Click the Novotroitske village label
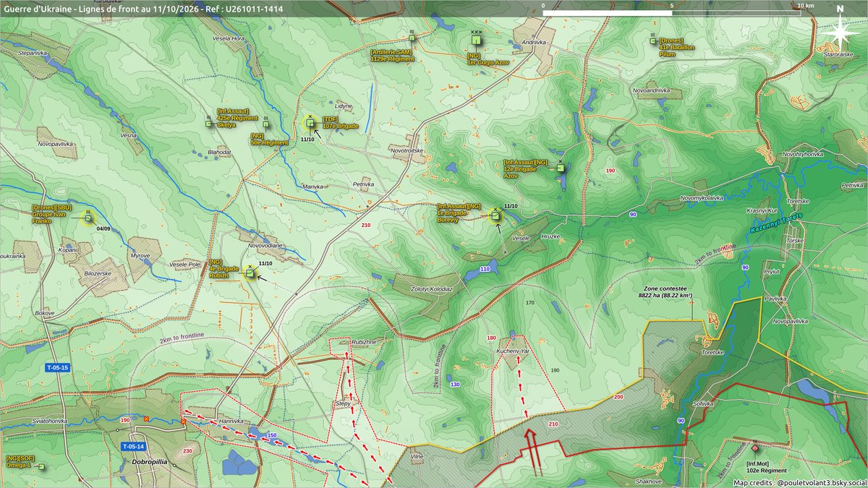The height and width of the screenshot is (488, 868). click(407, 150)
